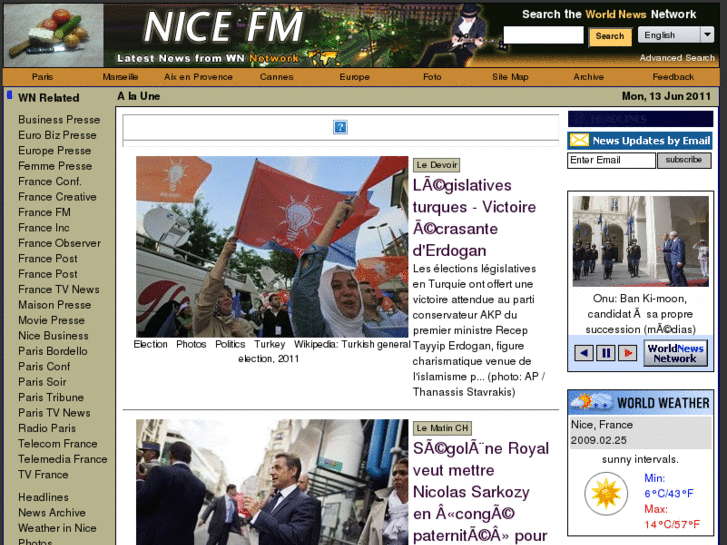Click the Search button
The width and height of the screenshot is (727, 545).
click(610, 36)
